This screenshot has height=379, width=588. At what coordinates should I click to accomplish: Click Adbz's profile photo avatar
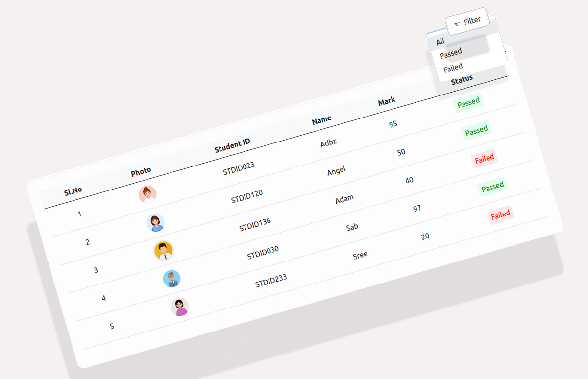pyautogui.click(x=148, y=194)
